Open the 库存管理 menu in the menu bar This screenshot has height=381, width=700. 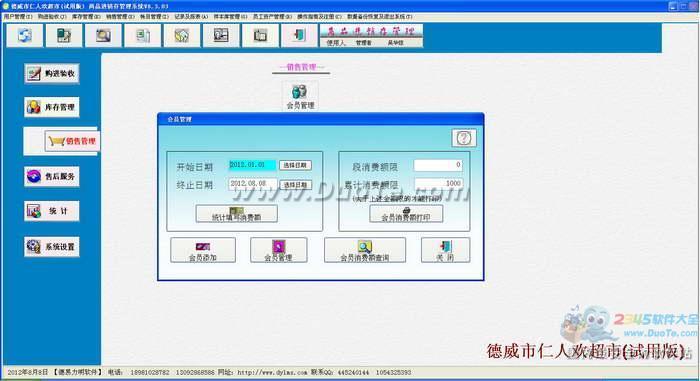86,17
